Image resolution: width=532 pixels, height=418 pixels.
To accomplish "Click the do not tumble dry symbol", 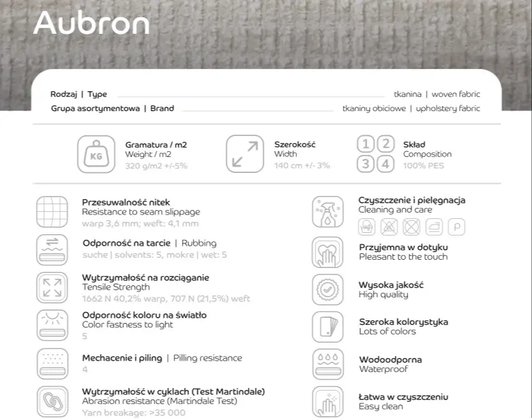I will tap(411, 227).
